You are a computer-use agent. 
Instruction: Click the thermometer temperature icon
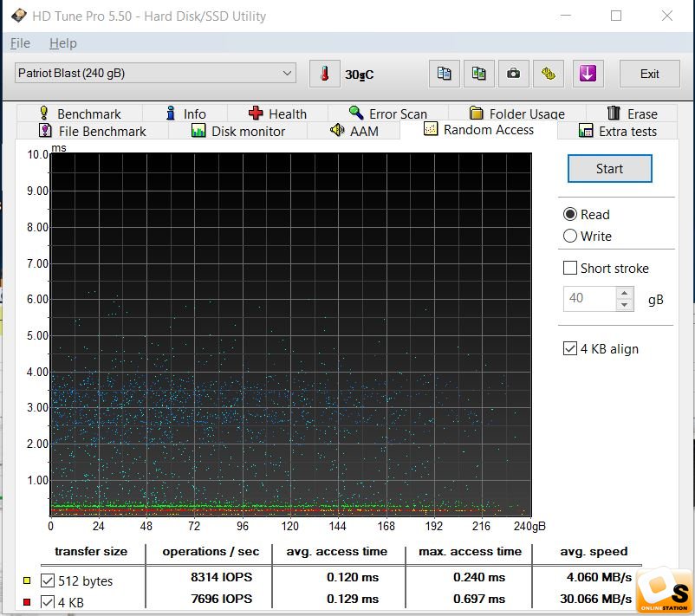click(324, 74)
